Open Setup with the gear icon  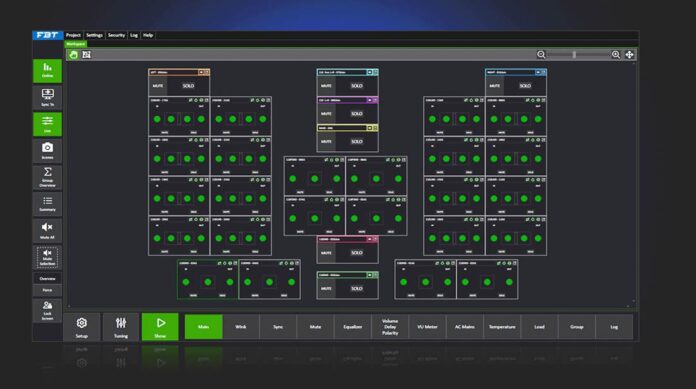[x=82, y=327]
